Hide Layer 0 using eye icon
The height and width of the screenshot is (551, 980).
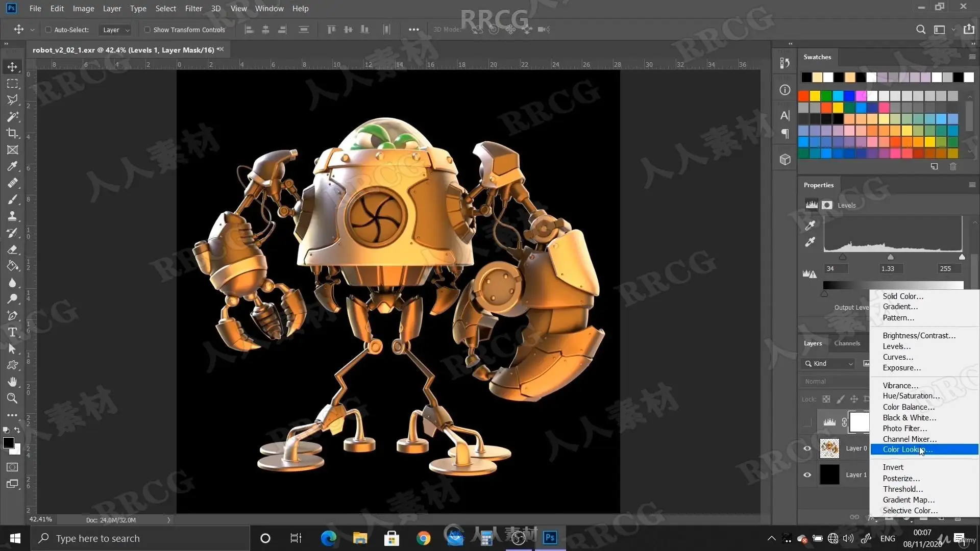(x=807, y=448)
